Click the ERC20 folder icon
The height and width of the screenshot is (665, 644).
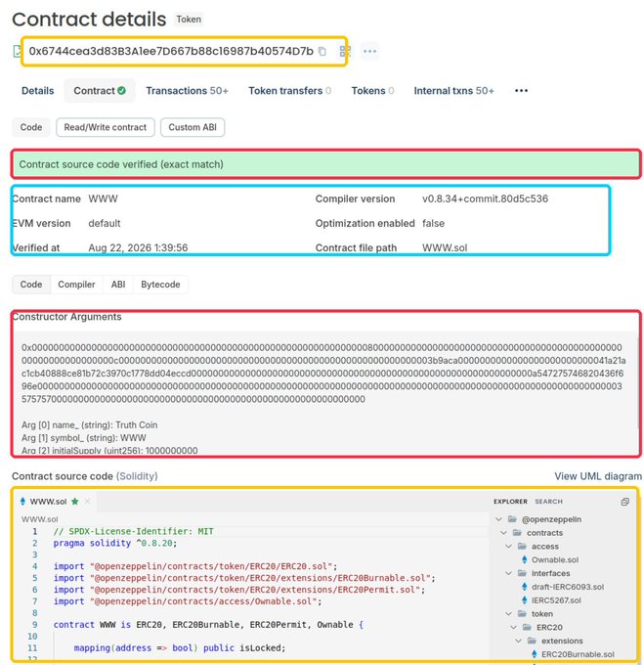527,627
